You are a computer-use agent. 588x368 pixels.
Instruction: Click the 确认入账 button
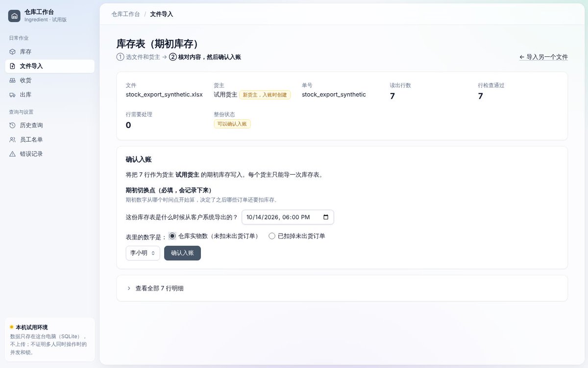pyautogui.click(x=182, y=253)
